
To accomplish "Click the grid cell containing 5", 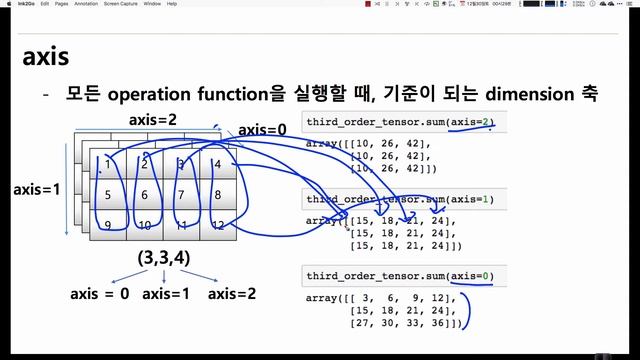I will coord(108,194).
